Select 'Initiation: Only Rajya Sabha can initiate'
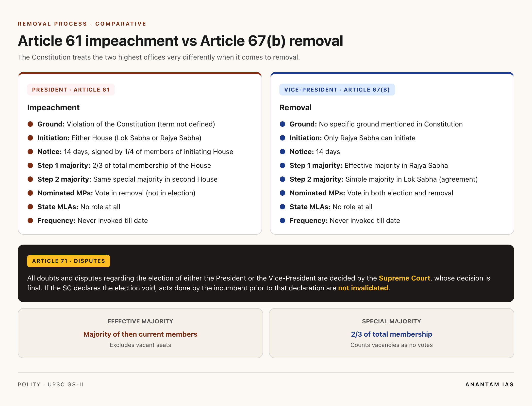The width and height of the screenshot is (532, 406). coord(352,138)
